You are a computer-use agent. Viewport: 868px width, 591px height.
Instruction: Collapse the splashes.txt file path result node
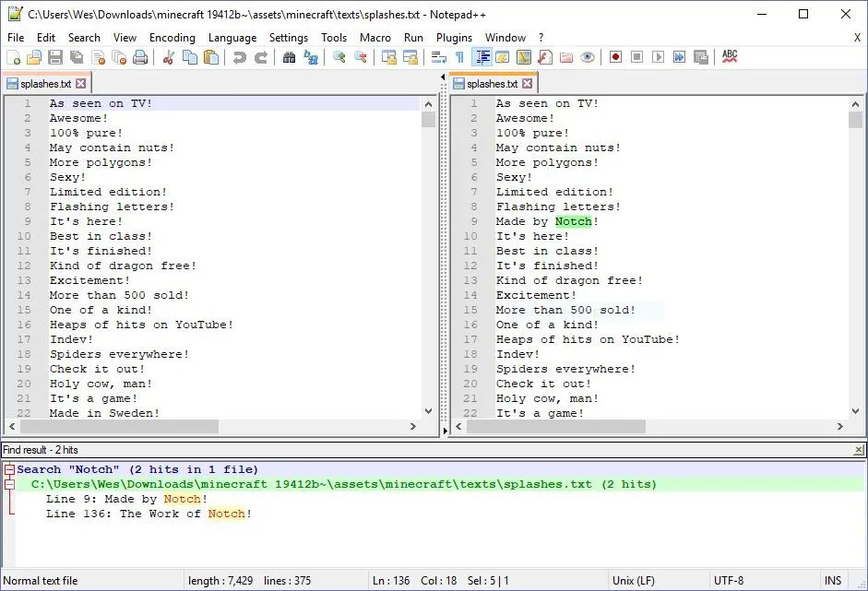coord(9,485)
